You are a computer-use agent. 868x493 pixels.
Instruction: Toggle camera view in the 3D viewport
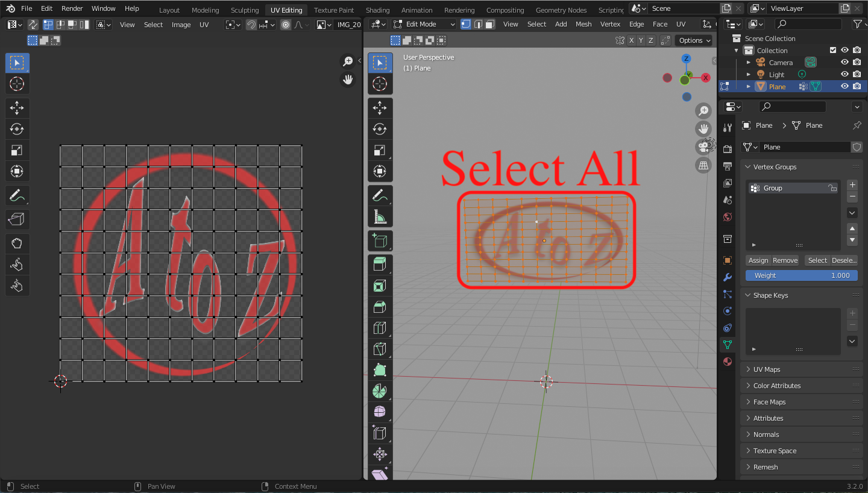703,146
